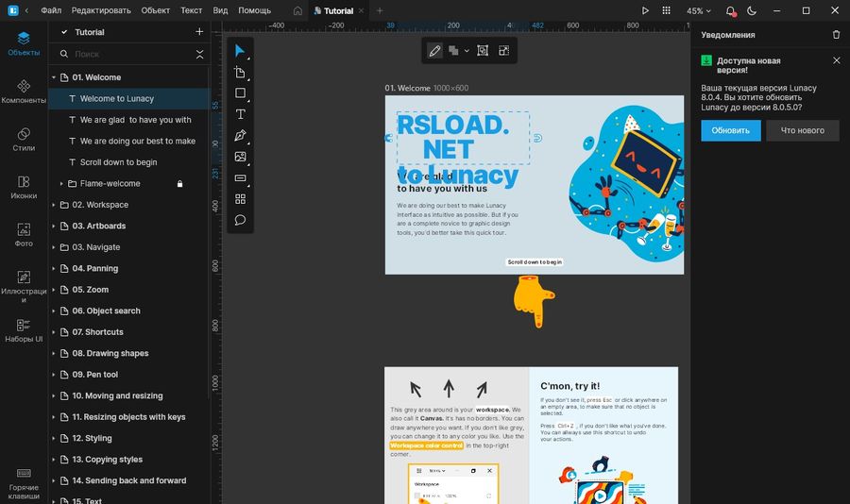The image size is (850, 504).
Task: Select the Comment tool
Action: click(x=240, y=220)
